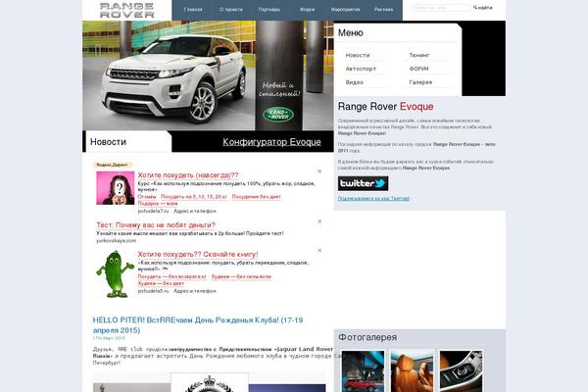Open the 'Похудение без диет' sublink
Screen dimensions: 588x392
pyautogui.click(x=257, y=197)
